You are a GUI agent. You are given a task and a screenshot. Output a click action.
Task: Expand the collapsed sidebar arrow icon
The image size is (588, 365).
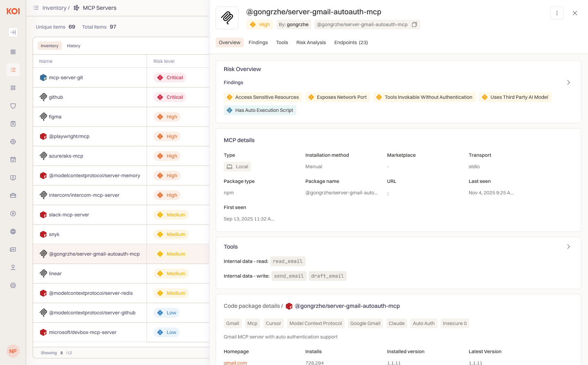pyautogui.click(x=13, y=32)
